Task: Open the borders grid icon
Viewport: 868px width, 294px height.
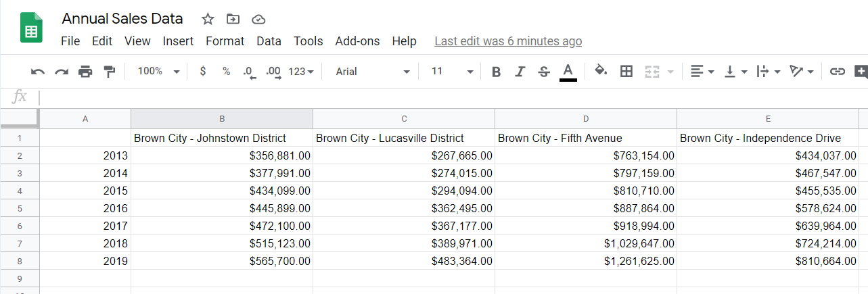Action: tap(626, 71)
